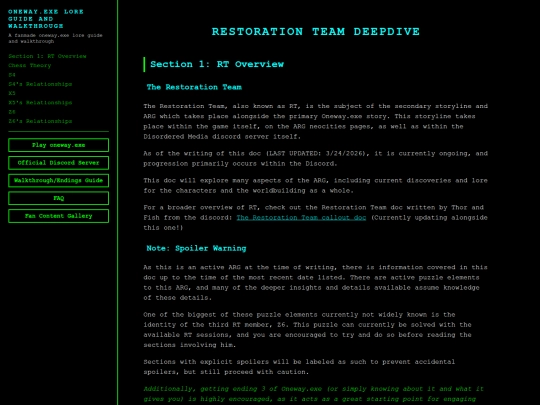The width and height of the screenshot is (540, 405).
Task: Open Z6's Relationships in the sidebar
Action: (x=40, y=121)
